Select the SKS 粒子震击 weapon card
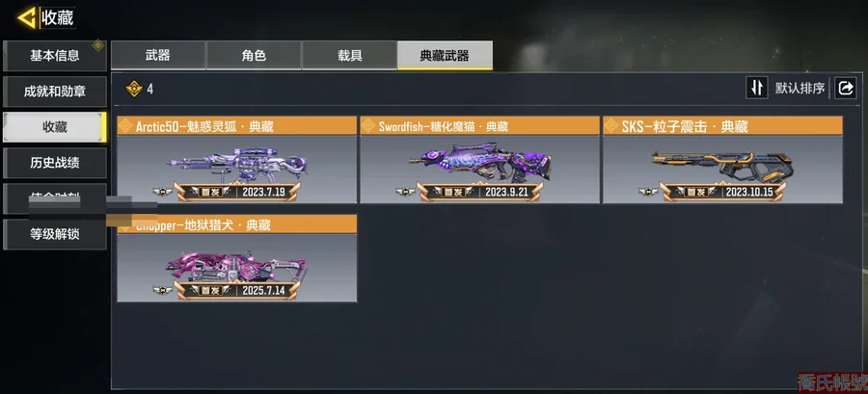The width and height of the screenshot is (868, 394). 722,160
